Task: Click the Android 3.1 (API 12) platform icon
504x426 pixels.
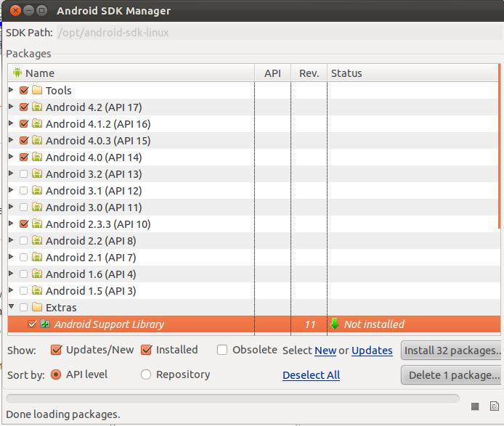Action: 37,190
